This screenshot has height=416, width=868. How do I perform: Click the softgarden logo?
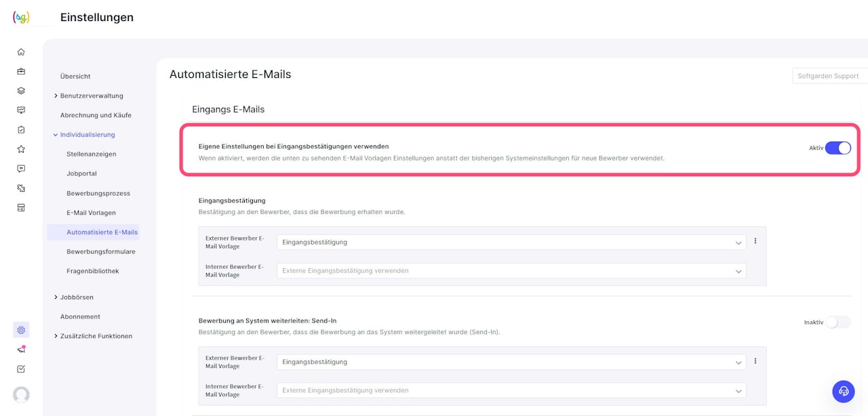21,18
